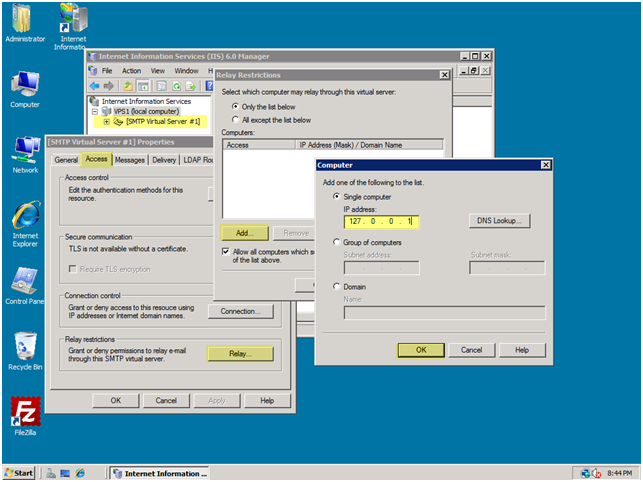Open the Administrator folder on the desktop
The image size is (643, 482).
(25, 23)
